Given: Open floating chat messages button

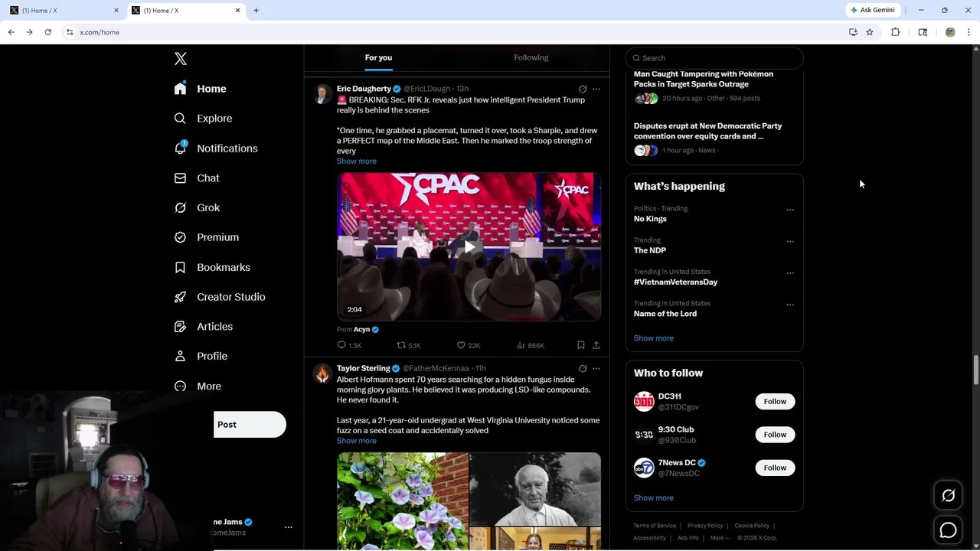Looking at the screenshot, I should (948, 530).
